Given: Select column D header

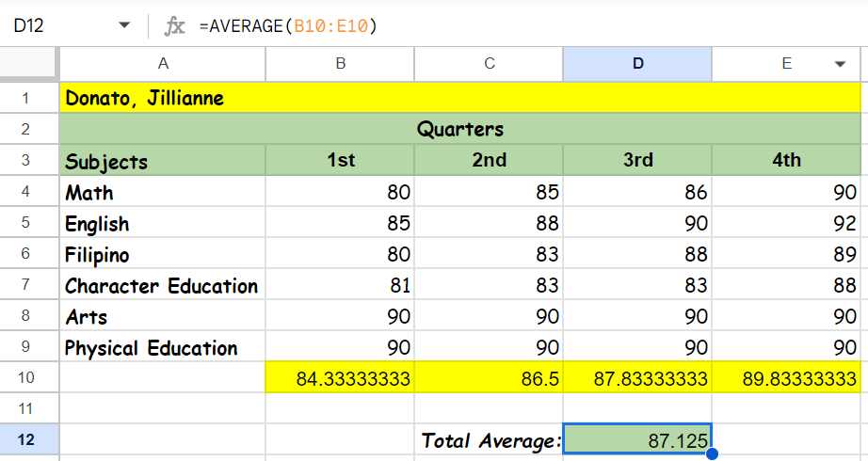Looking at the screenshot, I should [x=637, y=64].
